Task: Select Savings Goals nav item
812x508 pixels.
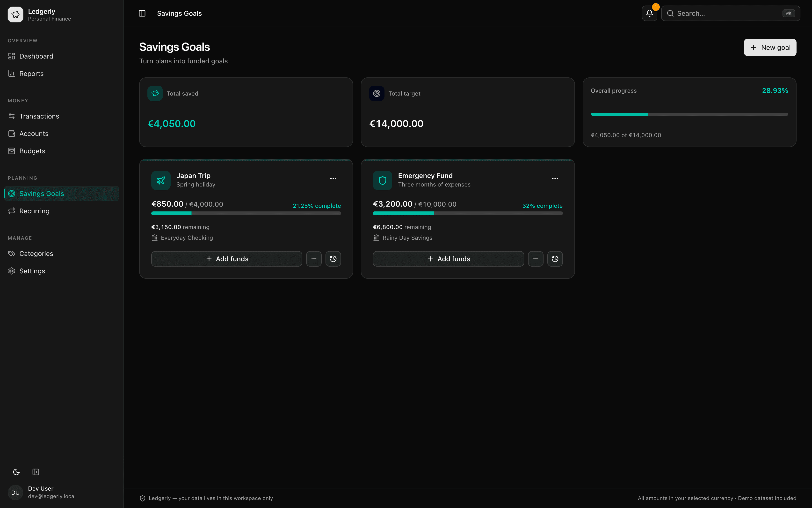Action: [61, 194]
